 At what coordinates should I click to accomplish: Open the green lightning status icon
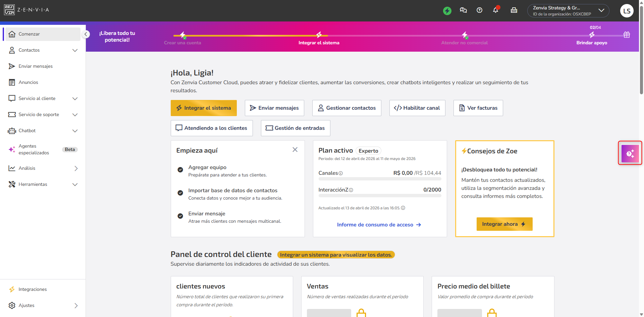point(447,11)
